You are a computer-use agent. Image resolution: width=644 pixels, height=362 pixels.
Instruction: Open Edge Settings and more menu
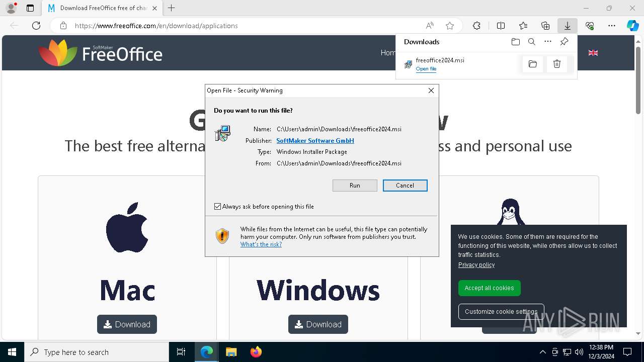click(x=612, y=26)
